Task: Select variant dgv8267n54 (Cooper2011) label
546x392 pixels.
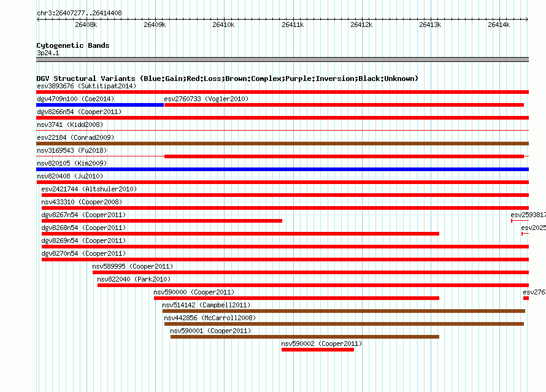Action: (83, 215)
